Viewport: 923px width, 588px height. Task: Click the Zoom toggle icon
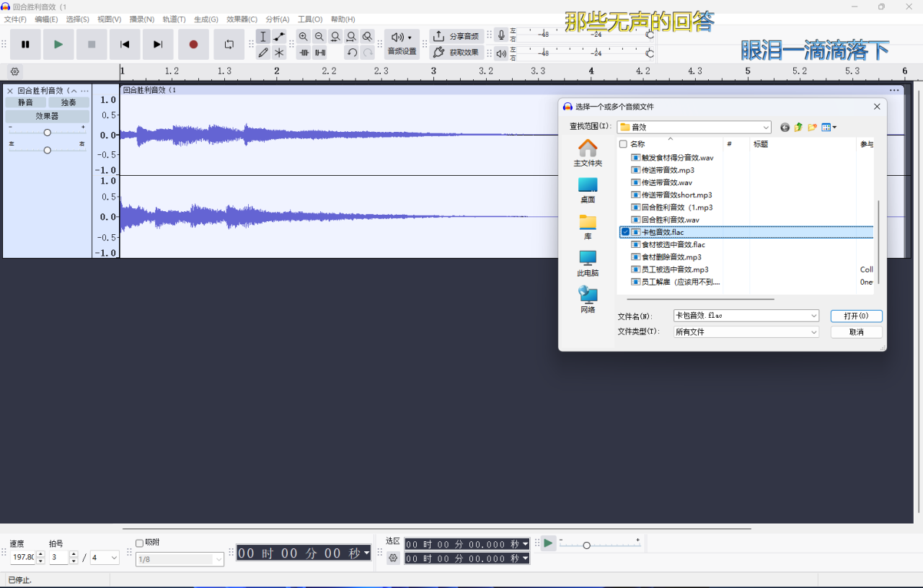click(x=367, y=37)
